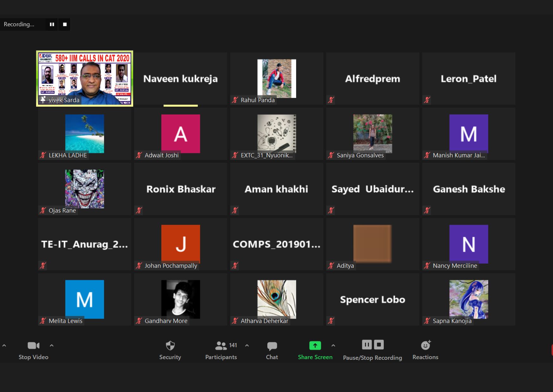
Task: Click the Atharva Deherkar name label
Action: click(x=264, y=321)
